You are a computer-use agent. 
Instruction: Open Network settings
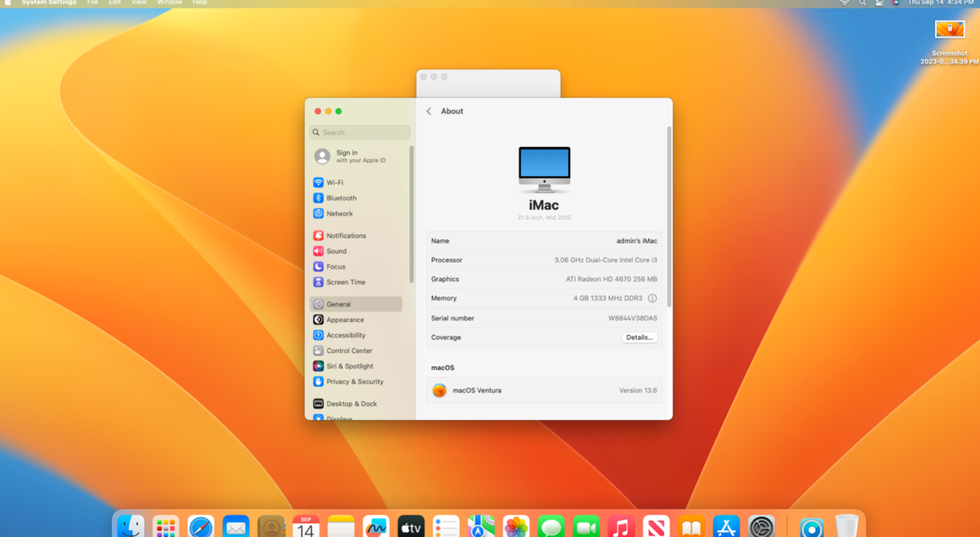click(335, 213)
